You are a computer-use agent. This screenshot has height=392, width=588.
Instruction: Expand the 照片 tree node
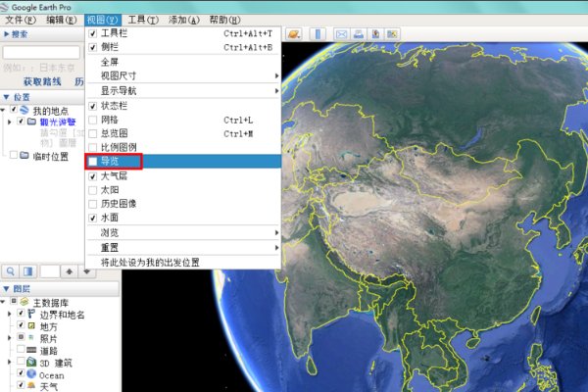coord(10,338)
